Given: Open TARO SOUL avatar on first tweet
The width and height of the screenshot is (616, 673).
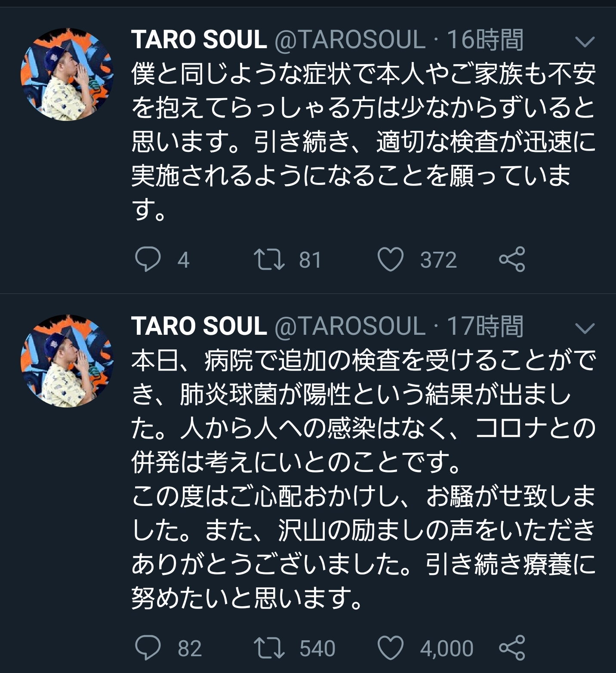Looking at the screenshot, I should (67, 74).
